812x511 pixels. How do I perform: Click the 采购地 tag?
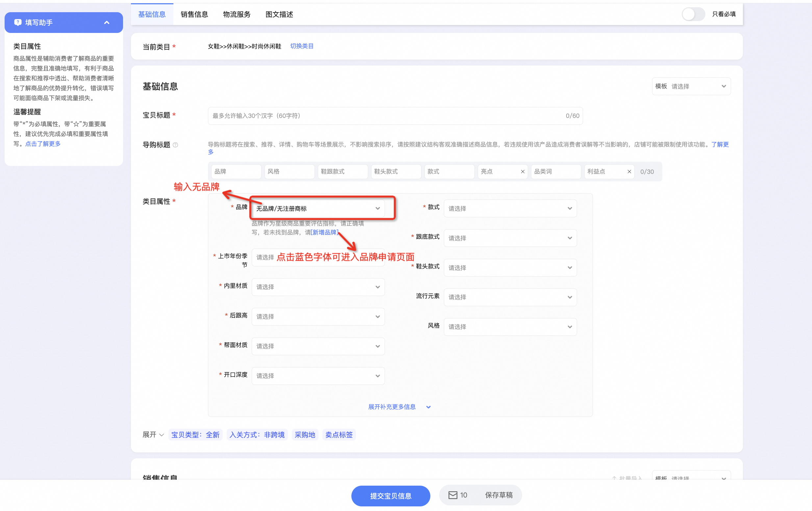click(x=305, y=435)
